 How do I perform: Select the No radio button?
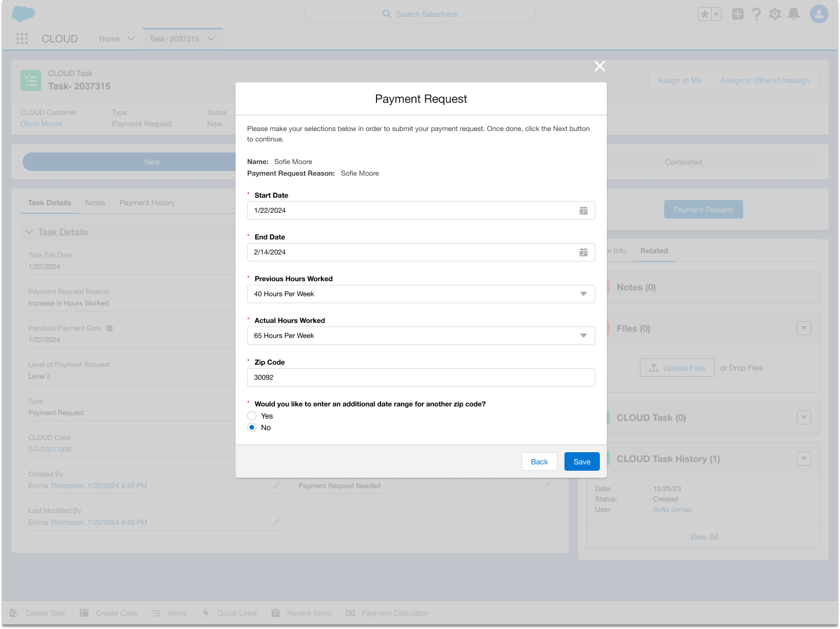pos(252,427)
